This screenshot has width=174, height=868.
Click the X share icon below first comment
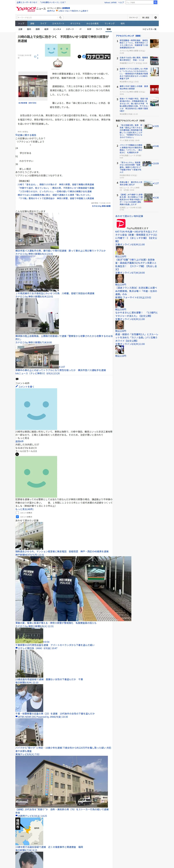pyautogui.click(x=17, y=454)
